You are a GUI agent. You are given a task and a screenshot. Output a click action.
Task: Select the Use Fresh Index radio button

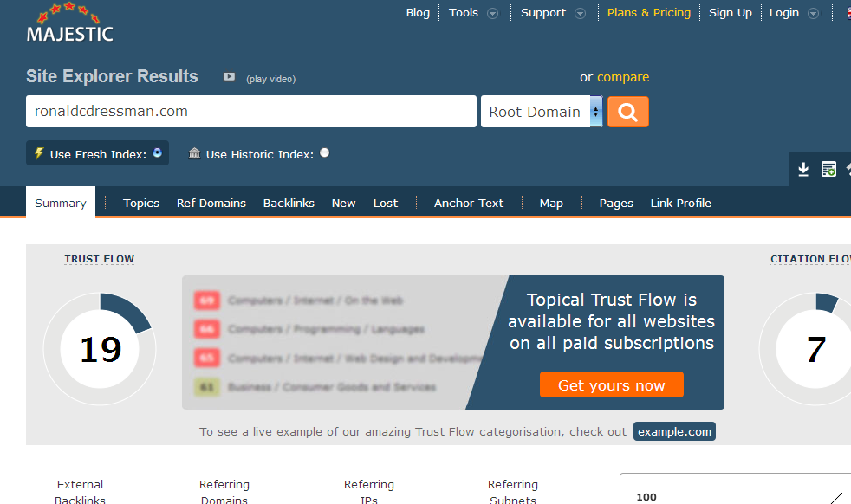tap(158, 153)
